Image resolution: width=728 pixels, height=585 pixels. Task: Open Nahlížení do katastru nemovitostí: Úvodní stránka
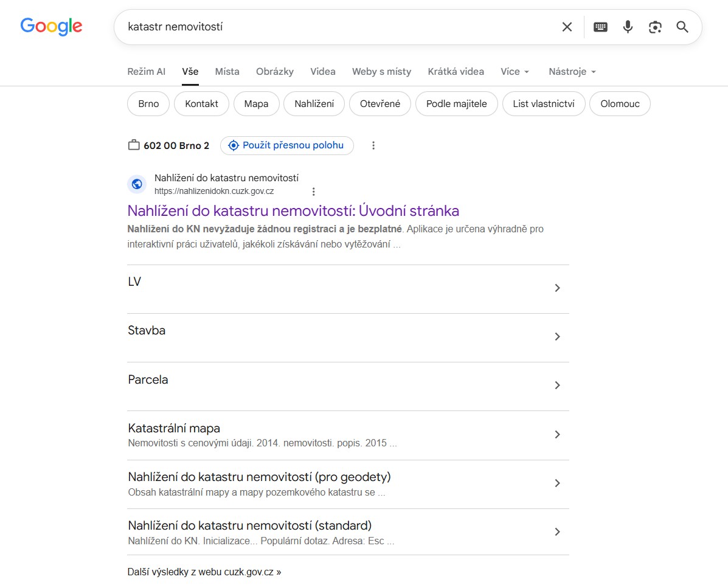[x=293, y=211]
